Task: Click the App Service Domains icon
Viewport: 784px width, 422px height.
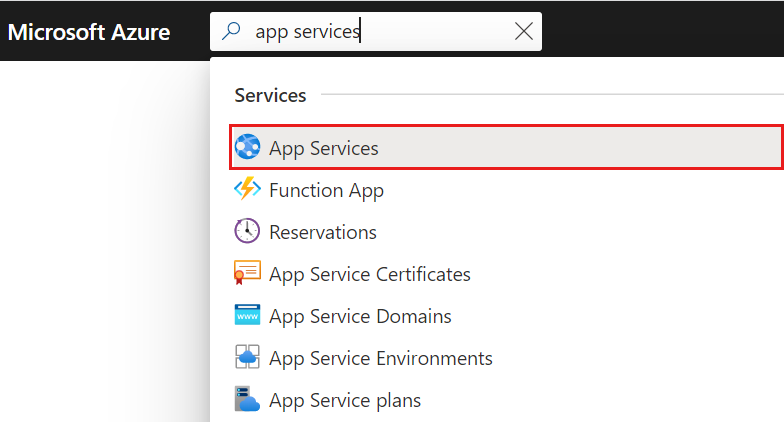Action: tap(247, 316)
